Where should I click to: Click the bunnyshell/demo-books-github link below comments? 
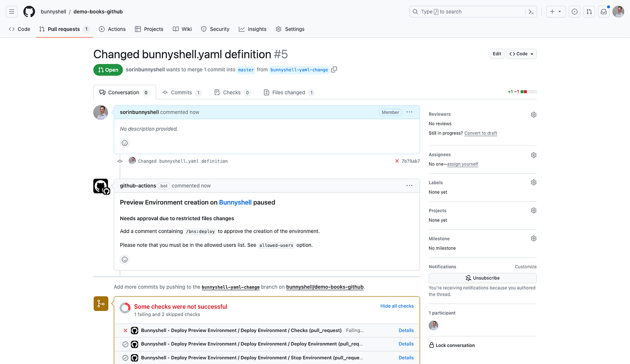[x=325, y=287]
